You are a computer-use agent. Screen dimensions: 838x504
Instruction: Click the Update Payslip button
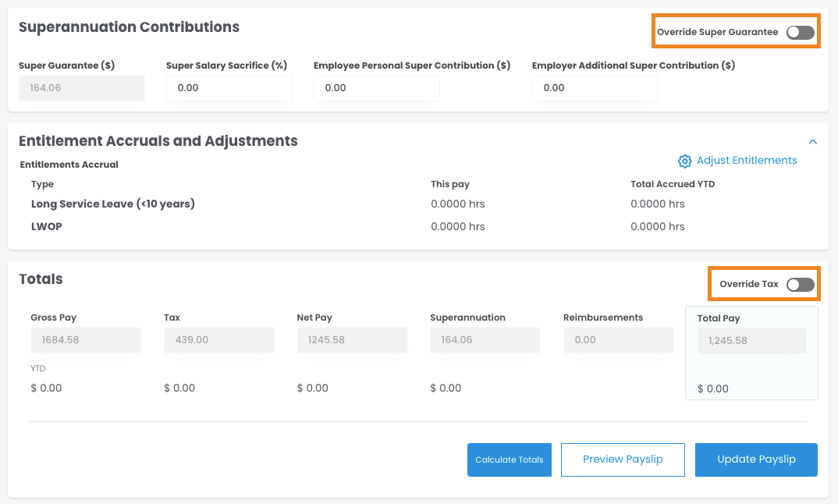coord(756,460)
